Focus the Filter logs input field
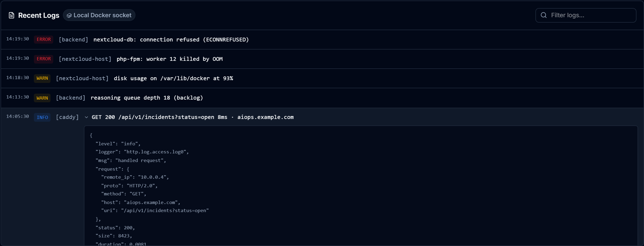Screen dimensions: 644x246 click(x=586, y=15)
